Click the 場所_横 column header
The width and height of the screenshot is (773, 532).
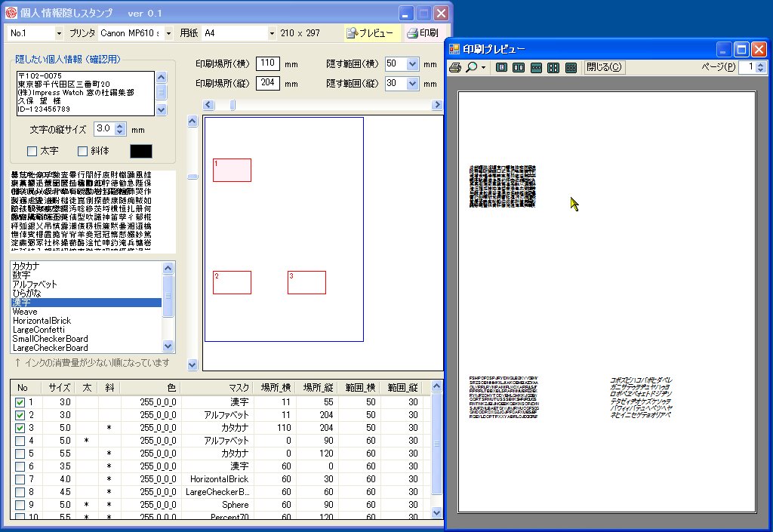273,388
